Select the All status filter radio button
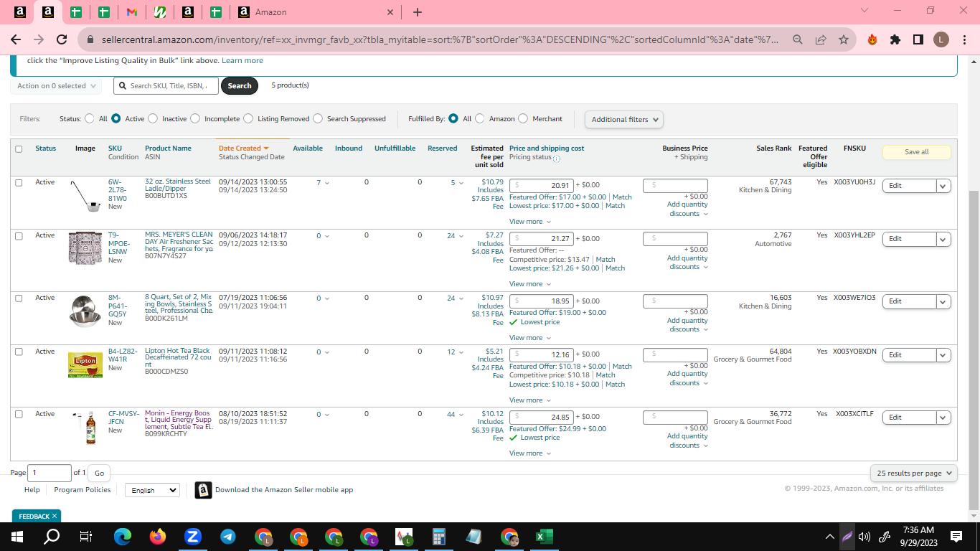Image resolution: width=980 pixels, height=551 pixels. (90, 118)
